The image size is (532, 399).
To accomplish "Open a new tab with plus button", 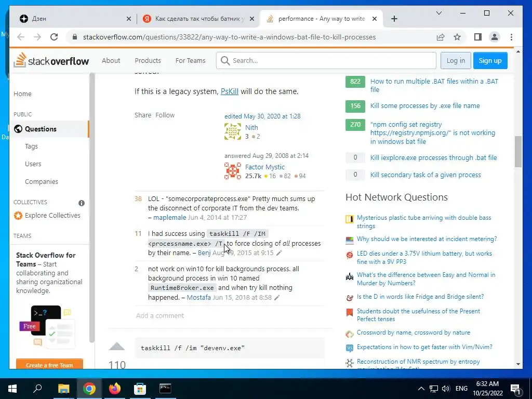I will (394, 19).
